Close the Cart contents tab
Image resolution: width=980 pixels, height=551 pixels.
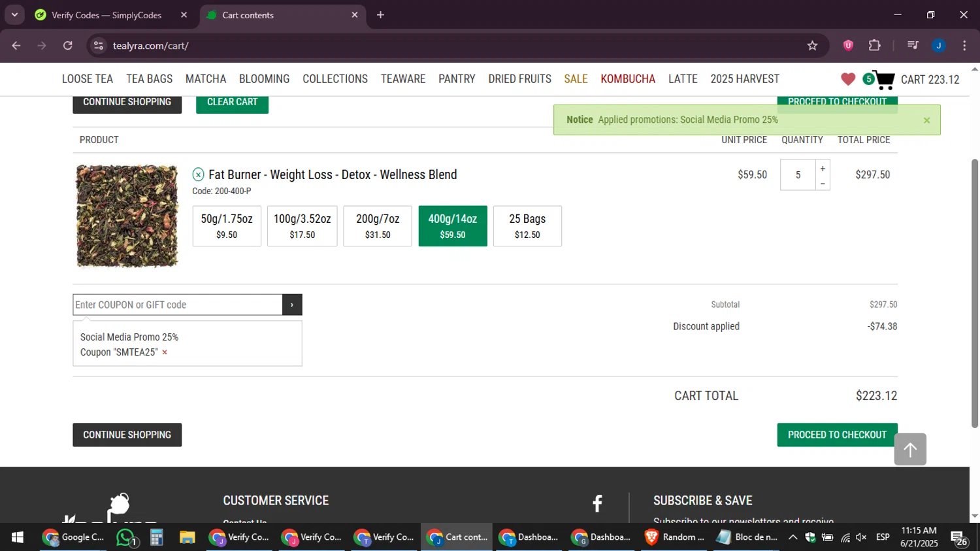(355, 15)
